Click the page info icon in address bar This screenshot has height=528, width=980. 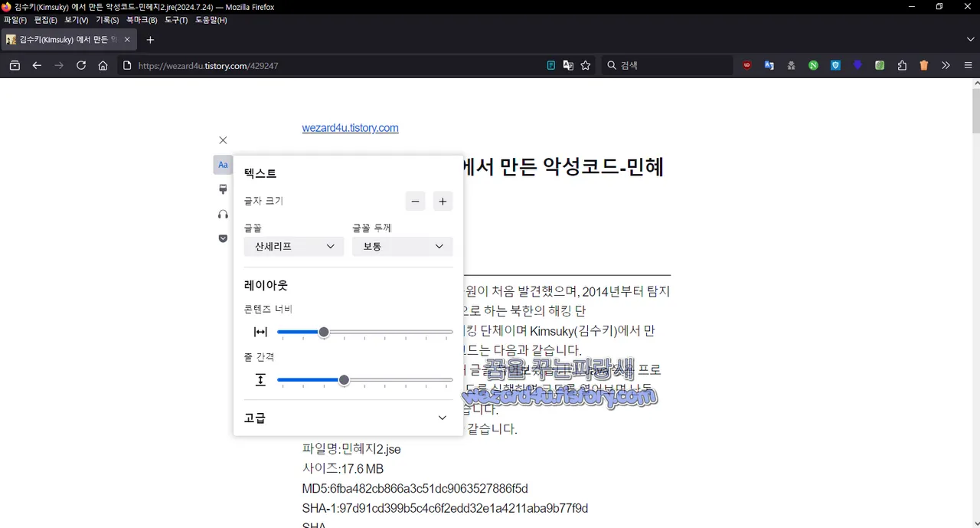pos(127,66)
